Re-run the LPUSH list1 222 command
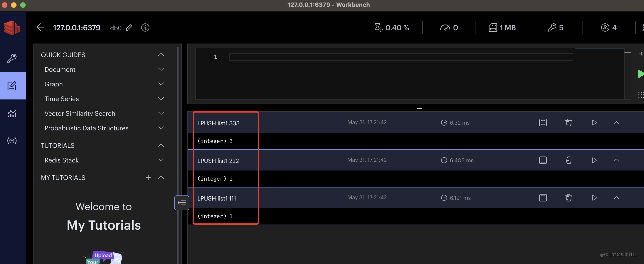 point(594,160)
